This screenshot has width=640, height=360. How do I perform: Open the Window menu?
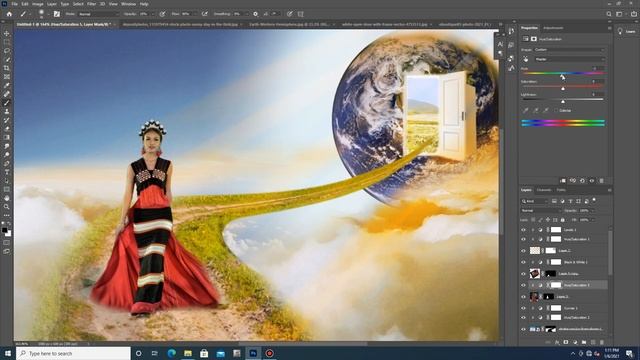click(x=128, y=4)
